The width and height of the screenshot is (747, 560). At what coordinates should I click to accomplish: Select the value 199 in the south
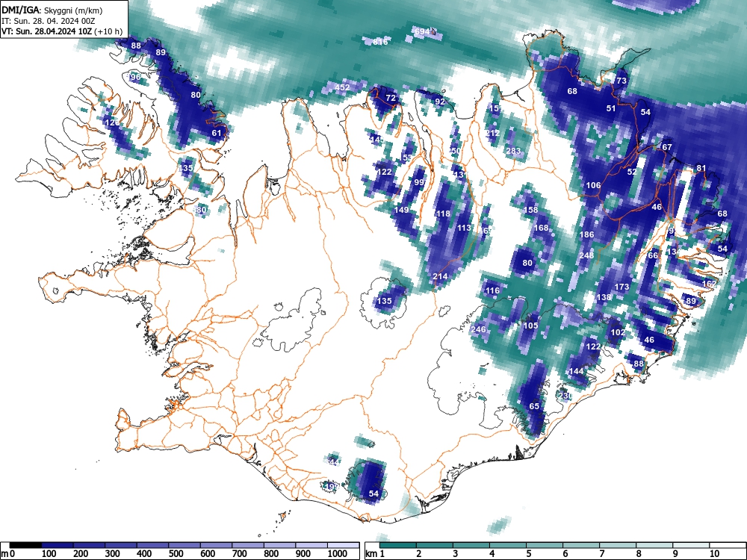pos(331,486)
